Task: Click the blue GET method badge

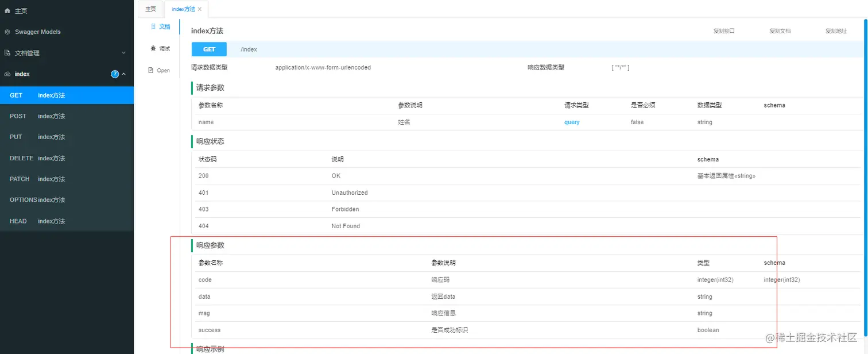Action: [209, 49]
